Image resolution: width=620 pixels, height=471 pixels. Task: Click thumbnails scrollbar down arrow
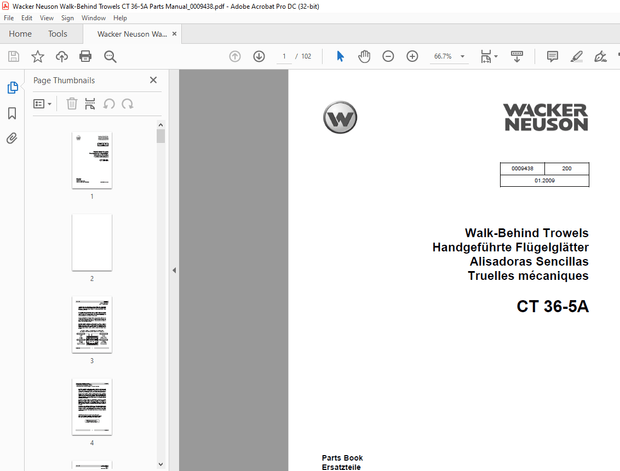click(161, 464)
